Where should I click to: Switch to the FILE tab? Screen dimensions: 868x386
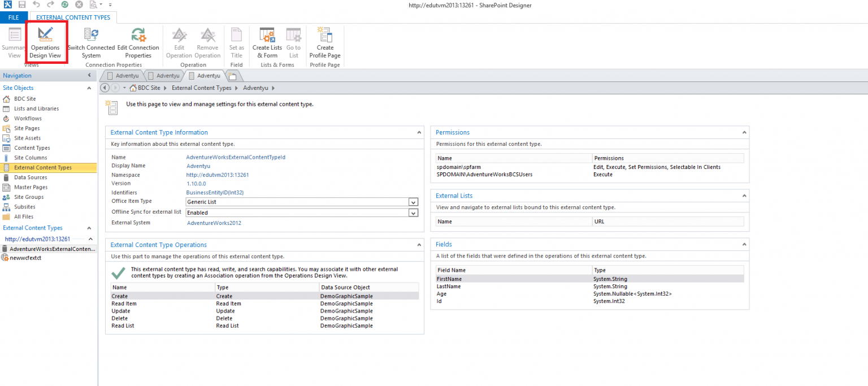pyautogui.click(x=13, y=17)
